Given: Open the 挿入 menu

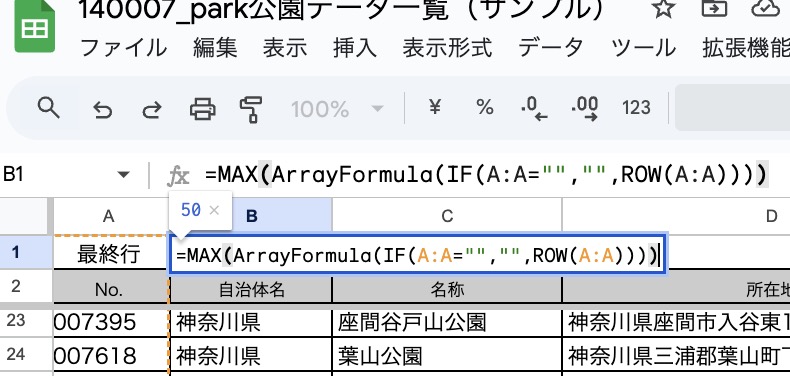Looking at the screenshot, I should tap(355, 48).
